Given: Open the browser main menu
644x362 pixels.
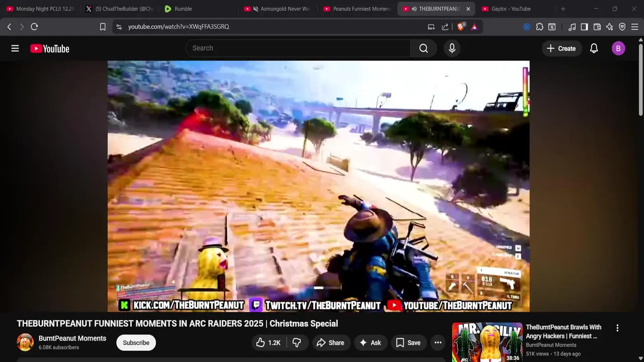Looking at the screenshot, I should [x=634, y=27].
